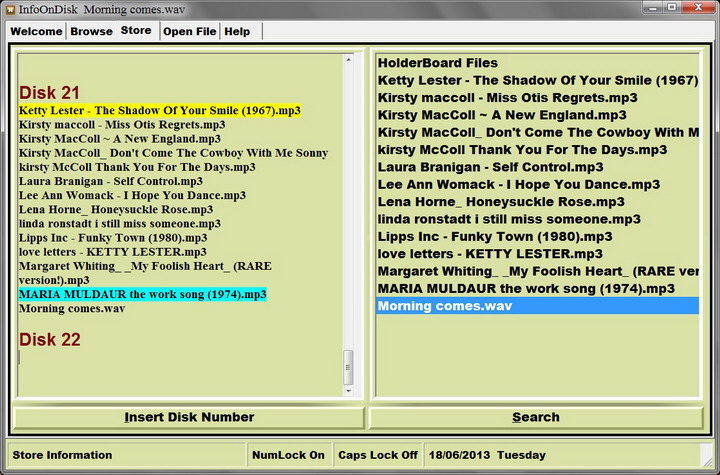Click the Store Information status panel
The width and height of the screenshot is (720, 475).
point(126,455)
